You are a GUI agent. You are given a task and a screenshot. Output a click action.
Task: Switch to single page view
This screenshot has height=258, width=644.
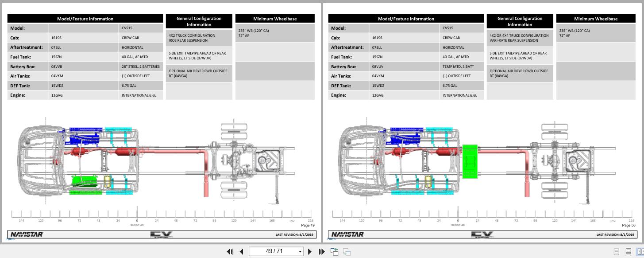616,252
